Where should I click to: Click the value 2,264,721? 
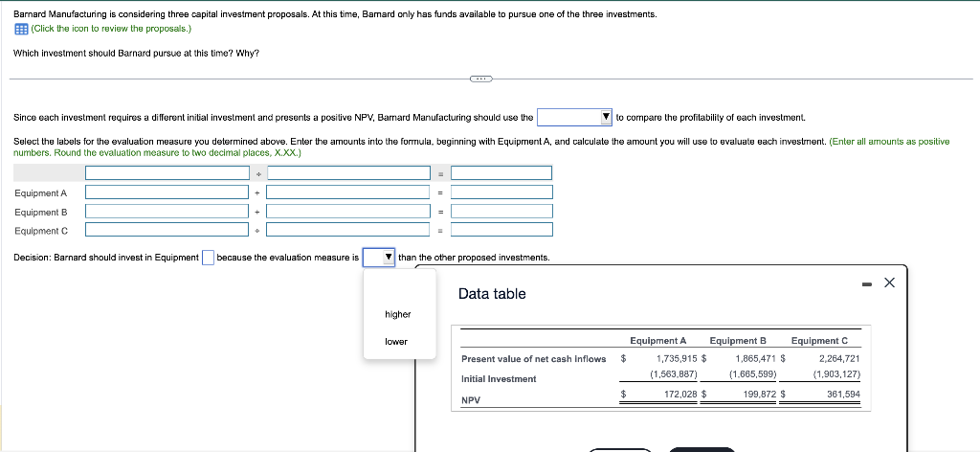840,359
